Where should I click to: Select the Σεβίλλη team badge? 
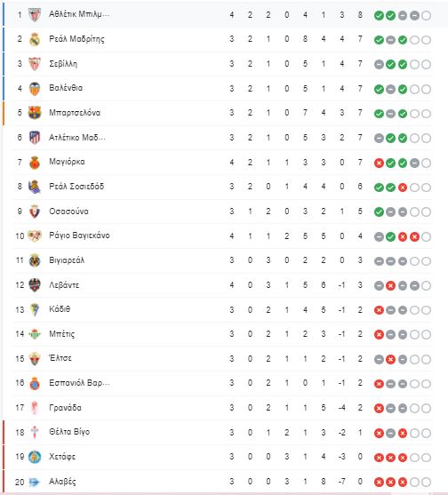[35, 64]
